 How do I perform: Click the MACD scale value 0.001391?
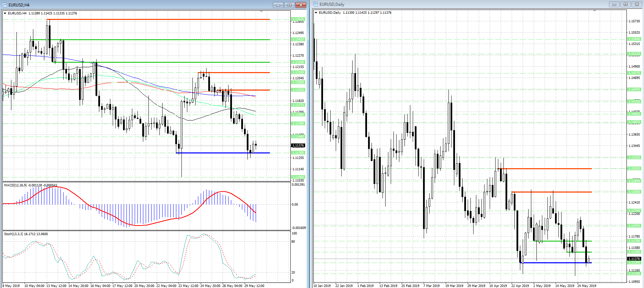[x=298, y=185]
